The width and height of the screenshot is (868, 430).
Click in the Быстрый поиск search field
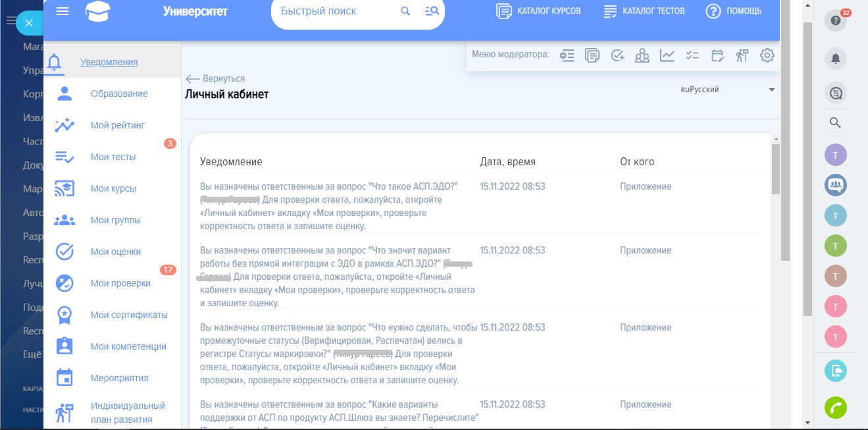tap(336, 11)
